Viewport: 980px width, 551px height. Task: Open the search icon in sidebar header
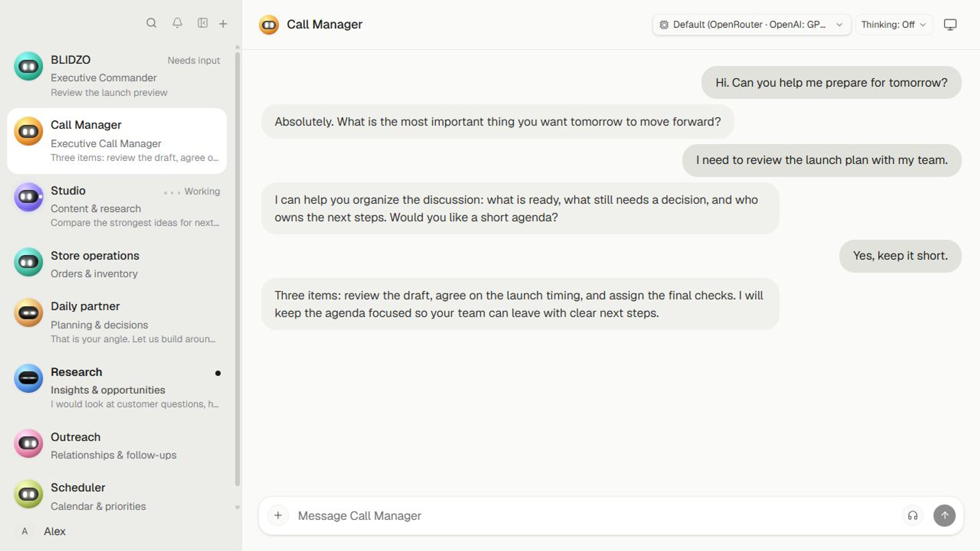pyautogui.click(x=151, y=23)
